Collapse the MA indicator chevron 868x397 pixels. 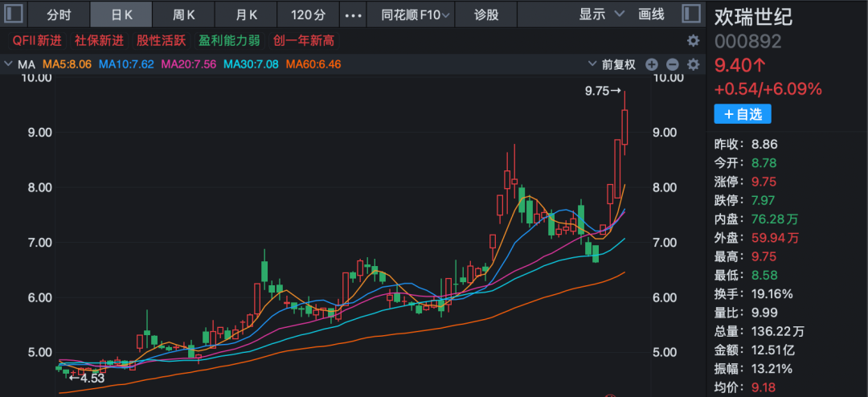click(8, 64)
